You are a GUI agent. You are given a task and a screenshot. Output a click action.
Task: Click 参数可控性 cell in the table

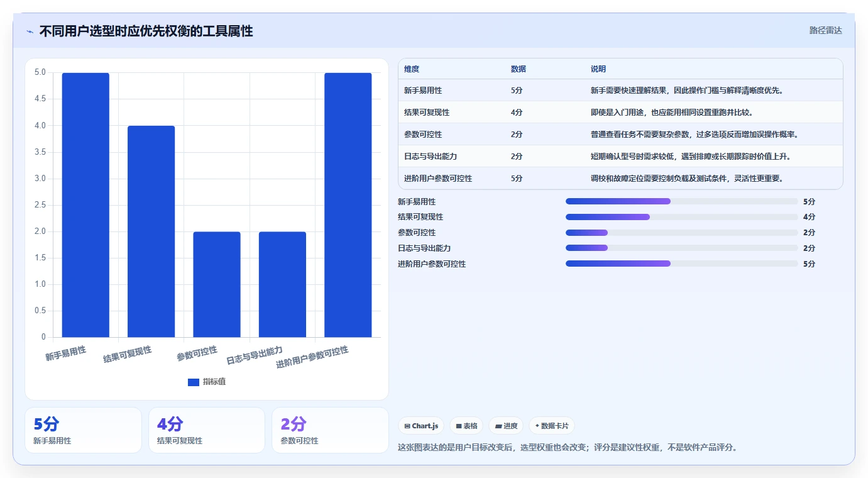click(423, 135)
